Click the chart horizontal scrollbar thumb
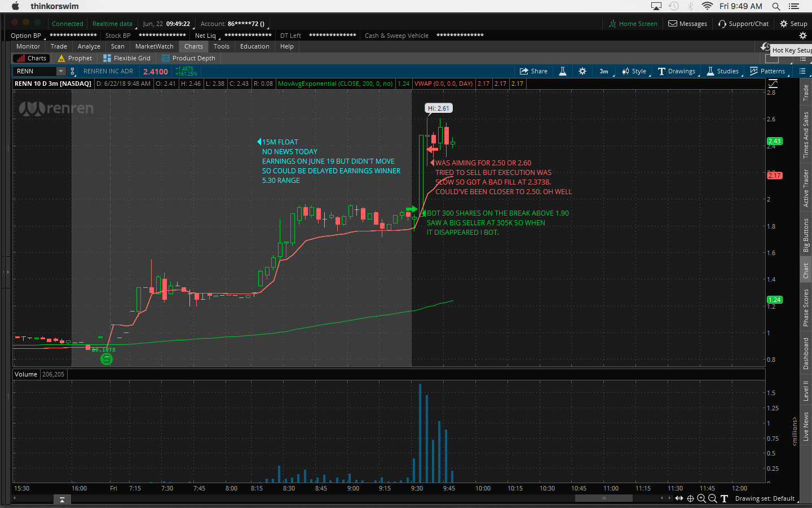 [x=604, y=498]
